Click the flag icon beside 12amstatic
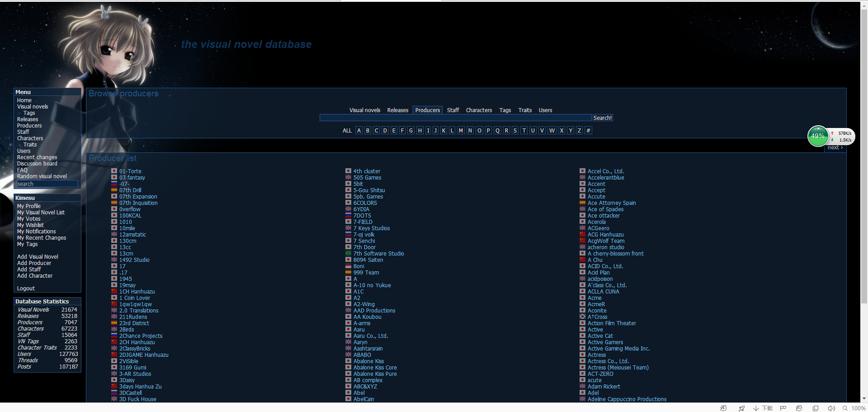This screenshot has width=868, height=412. 114,234
